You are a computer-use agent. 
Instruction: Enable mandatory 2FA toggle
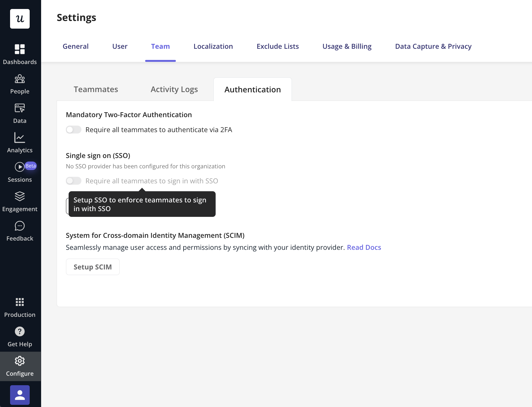point(74,130)
